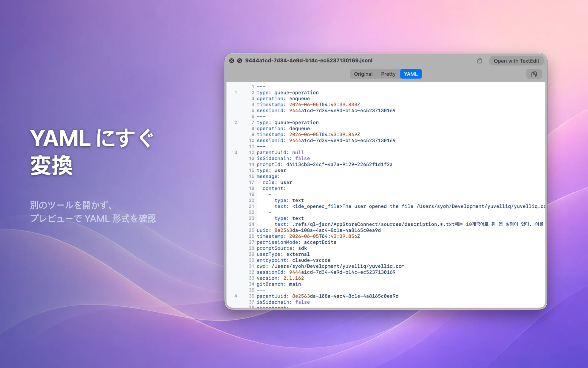Click sessionId on line 32

point(326,272)
